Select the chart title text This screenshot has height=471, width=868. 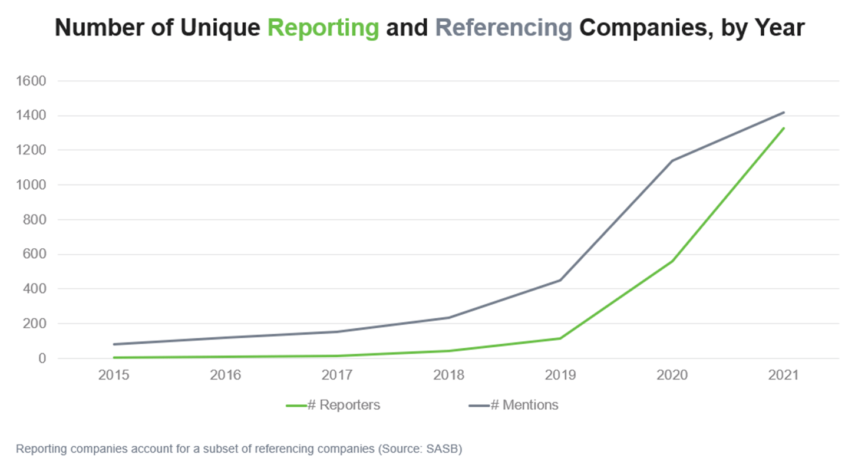(x=430, y=27)
